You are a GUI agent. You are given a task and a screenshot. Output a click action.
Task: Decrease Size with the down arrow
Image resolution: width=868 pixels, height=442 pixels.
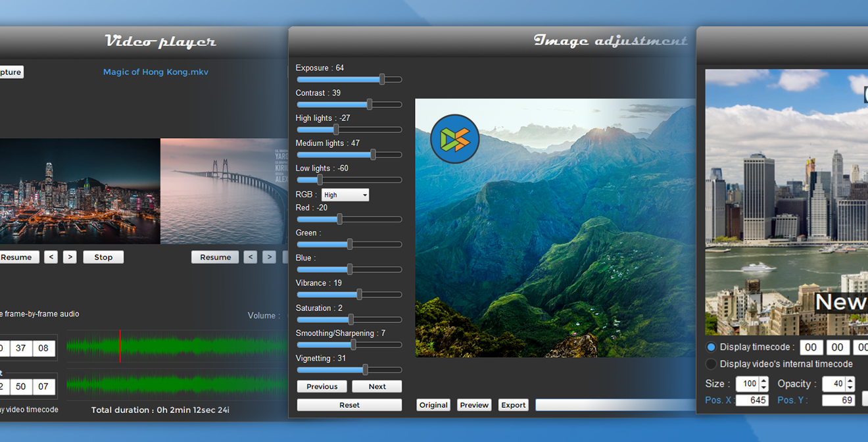pos(763,387)
